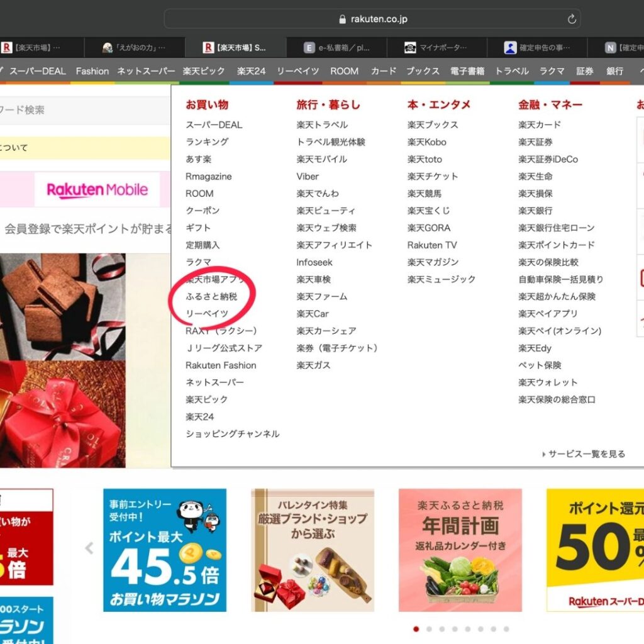This screenshot has width=644, height=644.
Task: Open Rakuten Fashion link in the menu
Action: pos(221,365)
